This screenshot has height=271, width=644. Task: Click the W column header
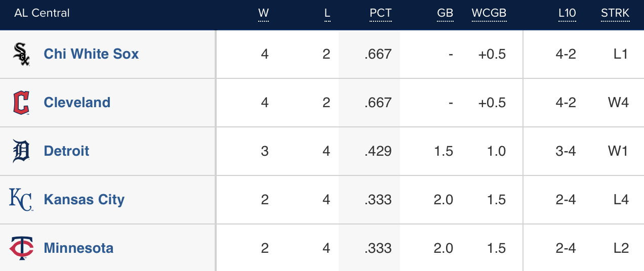pyautogui.click(x=263, y=13)
